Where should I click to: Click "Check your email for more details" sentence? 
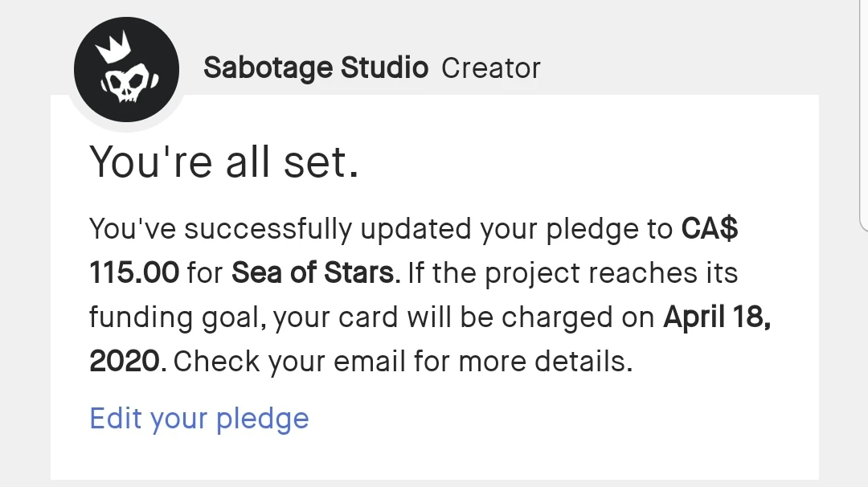[x=403, y=362]
